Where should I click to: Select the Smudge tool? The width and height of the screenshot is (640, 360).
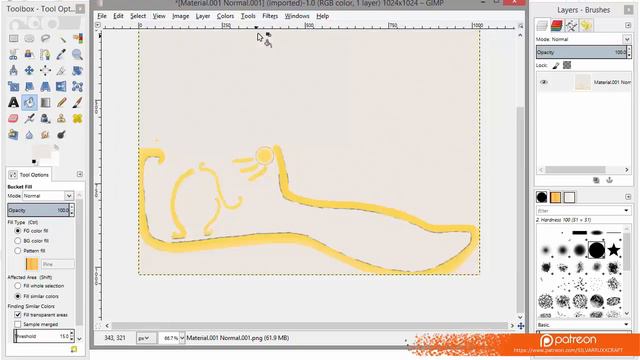45,135
